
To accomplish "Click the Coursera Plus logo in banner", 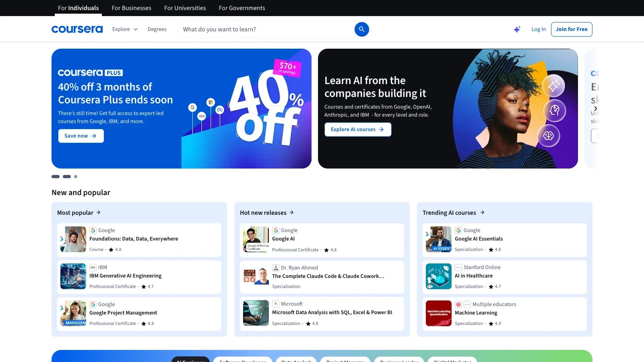I will click(x=90, y=72).
